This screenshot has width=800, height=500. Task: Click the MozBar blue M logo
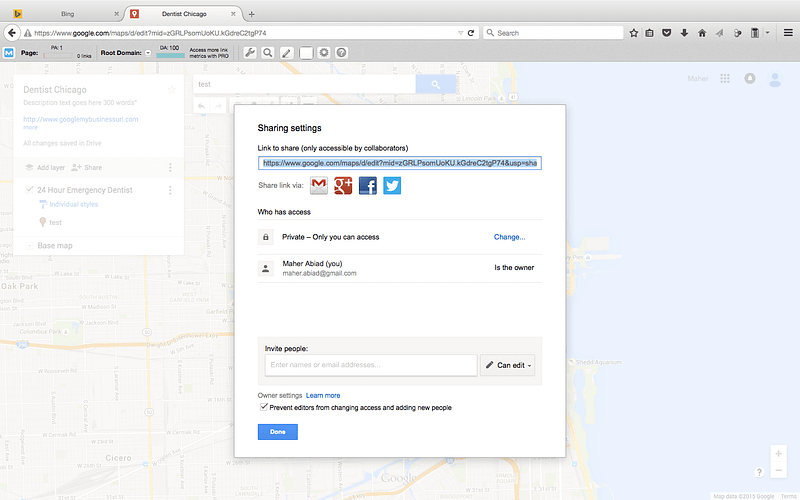coord(9,53)
